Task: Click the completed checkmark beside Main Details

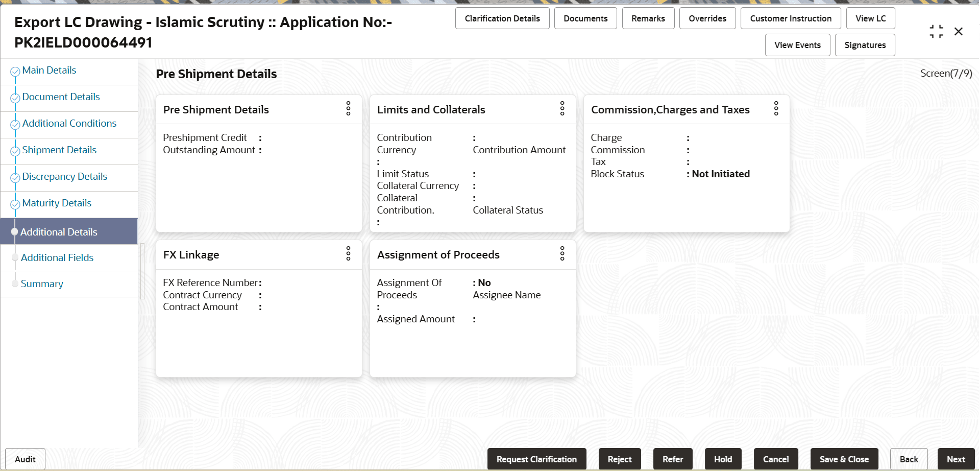Action: point(15,72)
